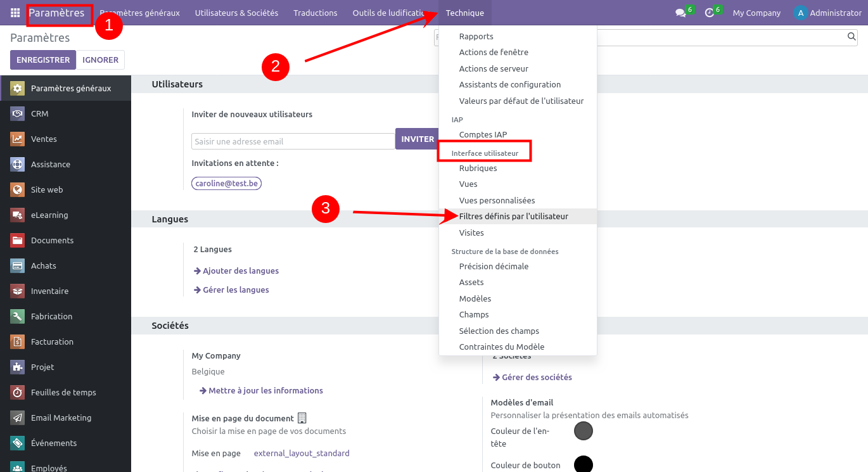Pick the Couleur de l'en-tête swatch
Image resolution: width=868 pixels, height=472 pixels.
coord(584,431)
